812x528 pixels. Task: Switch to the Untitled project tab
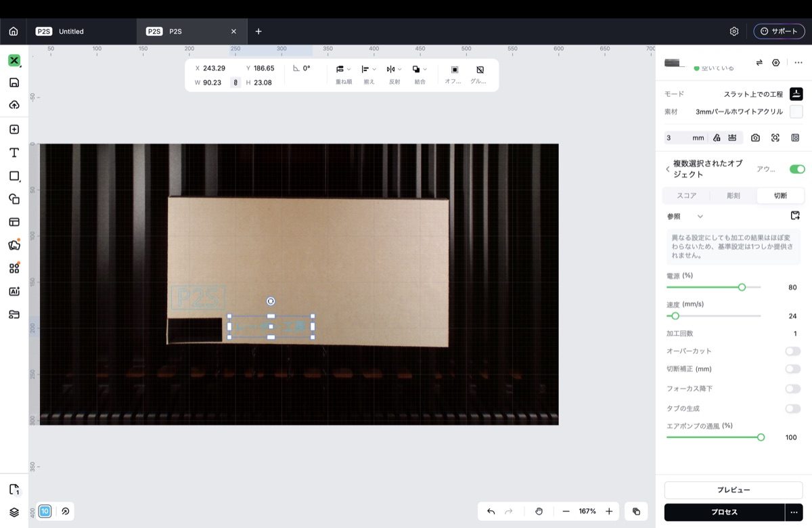click(x=81, y=31)
